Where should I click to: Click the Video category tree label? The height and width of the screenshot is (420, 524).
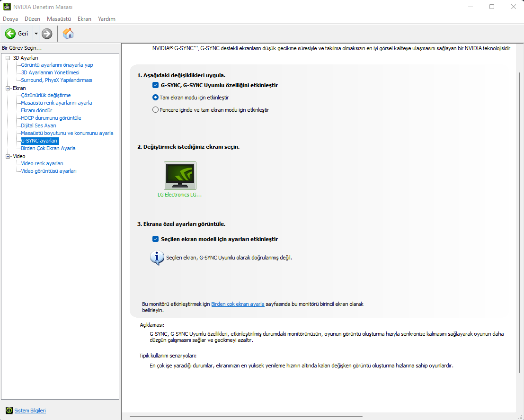tap(19, 156)
